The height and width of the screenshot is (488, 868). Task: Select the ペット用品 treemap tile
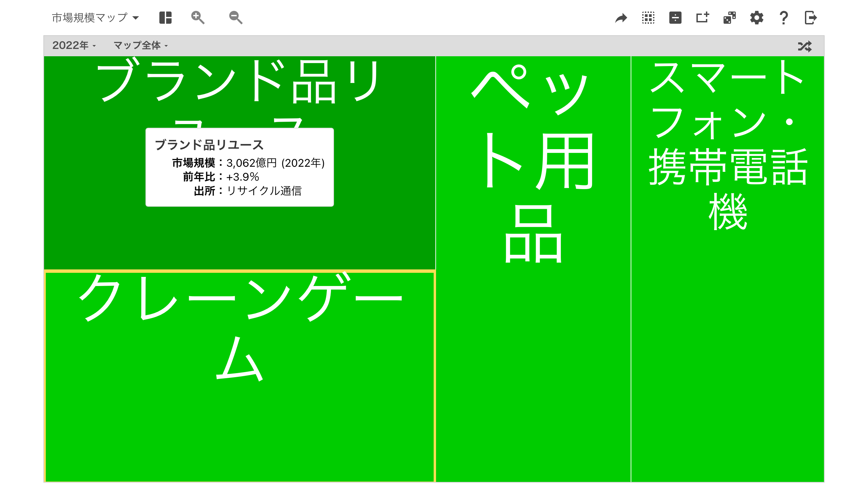coord(533,269)
